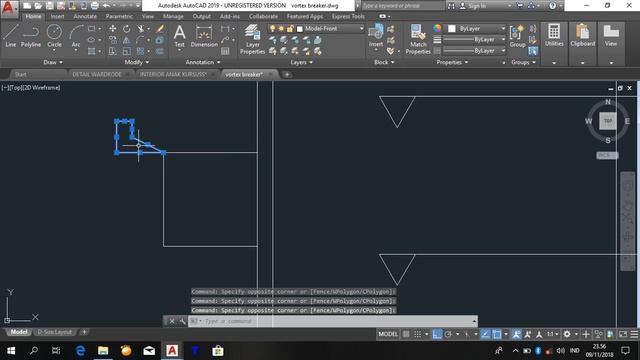The width and height of the screenshot is (640, 360).
Task: Click the Scale tool
Action: (x=127, y=51)
